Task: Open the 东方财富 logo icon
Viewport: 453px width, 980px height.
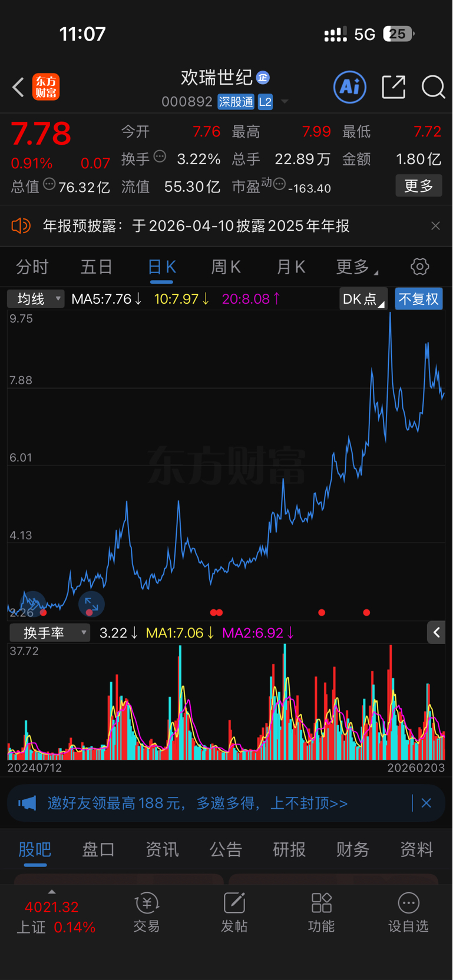Action: coord(46,87)
